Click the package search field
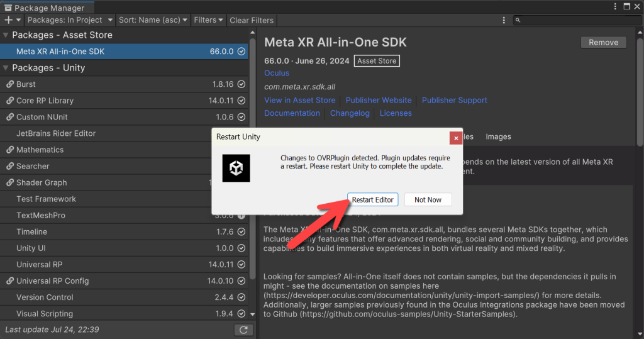 pyautogui.click(x=576, y=20)
